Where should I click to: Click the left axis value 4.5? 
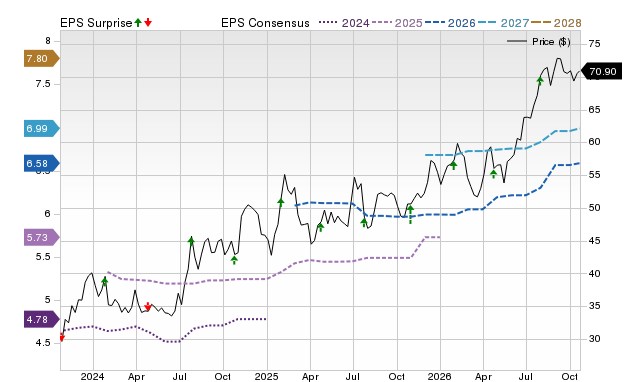(43, 343)
